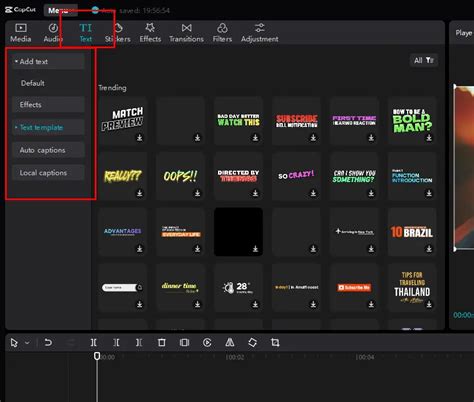Download the FUNCTION INTRODUCTION template
Image resolution: width=474 pixels, height=402 pixels.
(429, 193)
